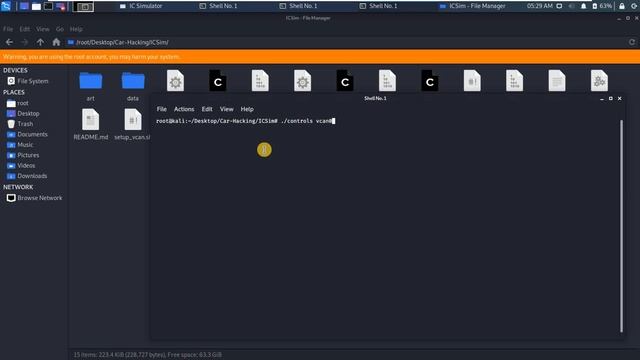Viewport: 640px width, 360px height.
Task: Reload the current folder view
Action: pyautogui.click(x=632, y=42)
